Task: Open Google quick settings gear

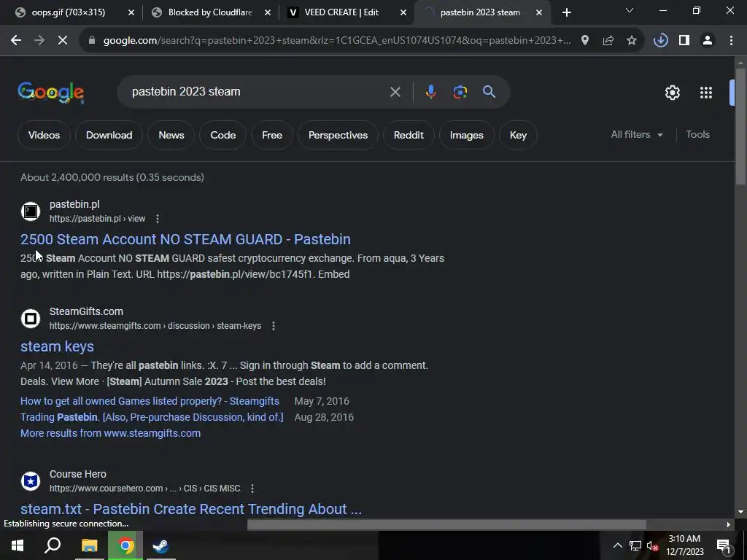Action: (672, 93)
